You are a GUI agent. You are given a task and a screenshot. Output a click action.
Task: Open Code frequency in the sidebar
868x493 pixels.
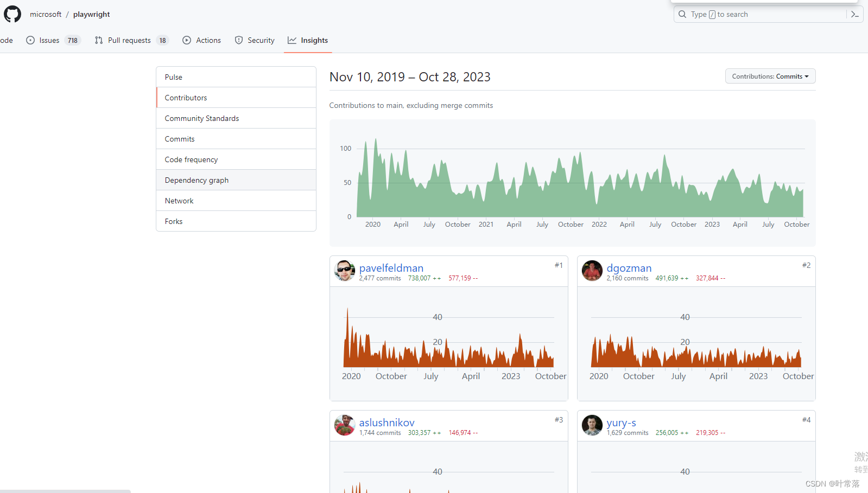click(236, 159)
